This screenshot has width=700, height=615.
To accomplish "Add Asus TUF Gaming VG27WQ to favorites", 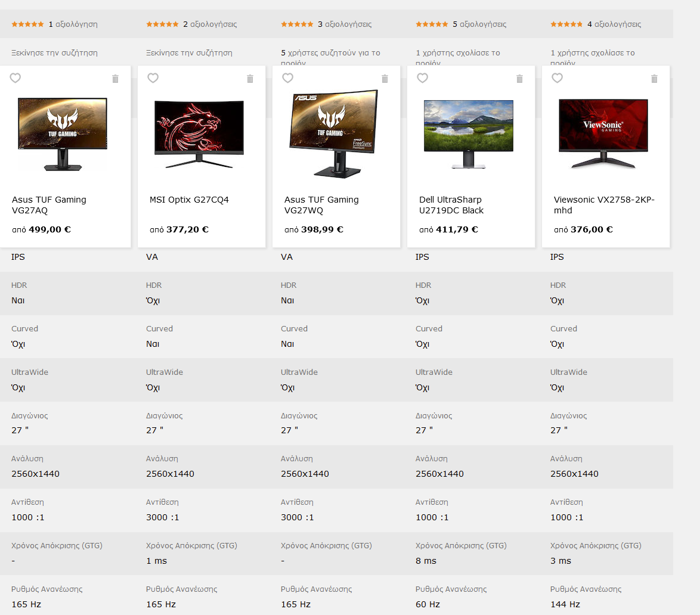I will (x=288, y=78).
